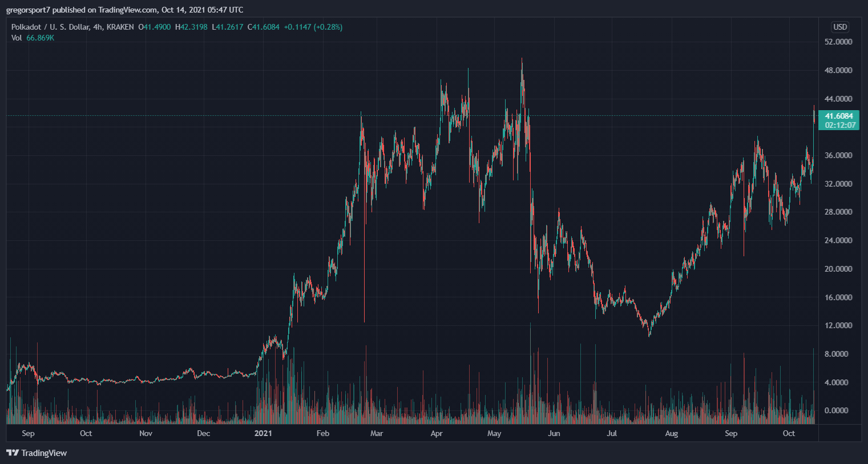Click the volume value 66.869K
The height and width of the screenshot is (464, 868).
pos(41,38)
